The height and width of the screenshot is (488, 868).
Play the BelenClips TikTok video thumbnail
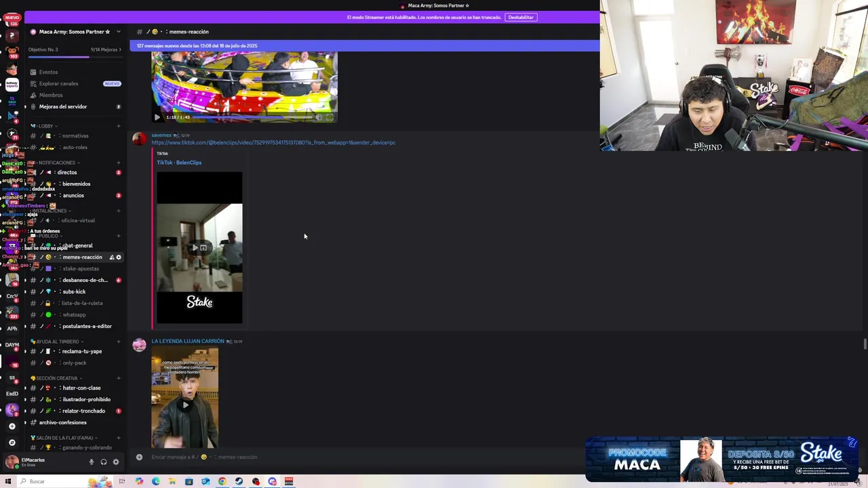pos(199,247)
